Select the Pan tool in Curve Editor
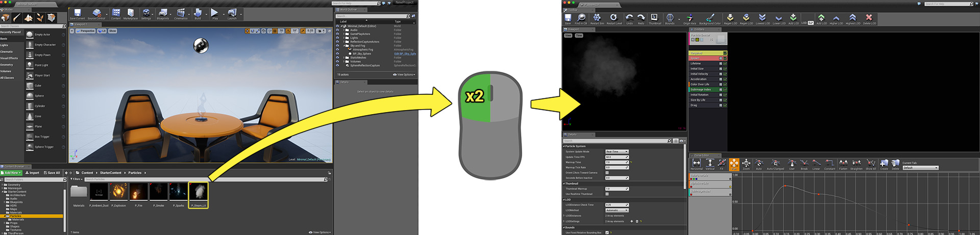Image resolution: width=980 pixels, height=235 pixels. [x=734, y=164]
